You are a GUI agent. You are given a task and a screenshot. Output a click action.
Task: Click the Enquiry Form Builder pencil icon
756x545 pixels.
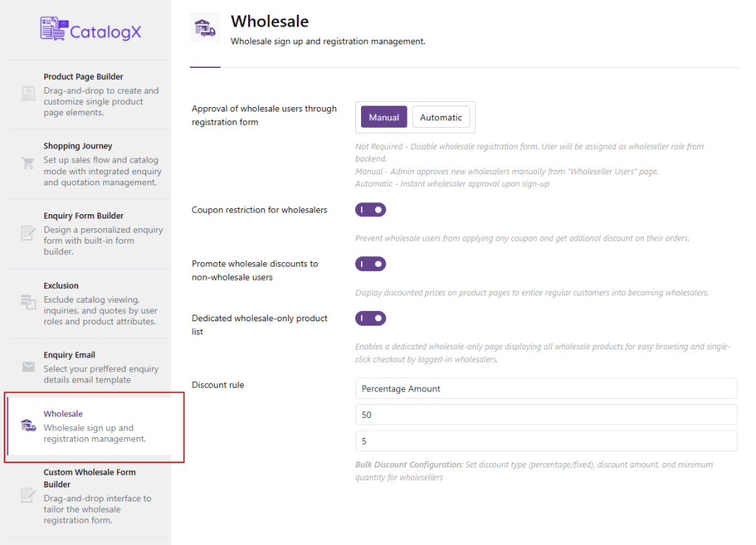pos(28,233)
